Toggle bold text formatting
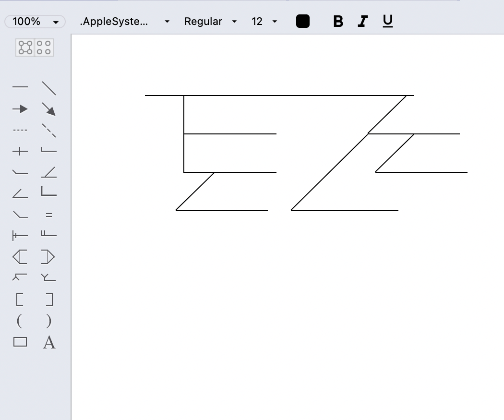This screenshot has width=504, height=420. coord(338,22)
